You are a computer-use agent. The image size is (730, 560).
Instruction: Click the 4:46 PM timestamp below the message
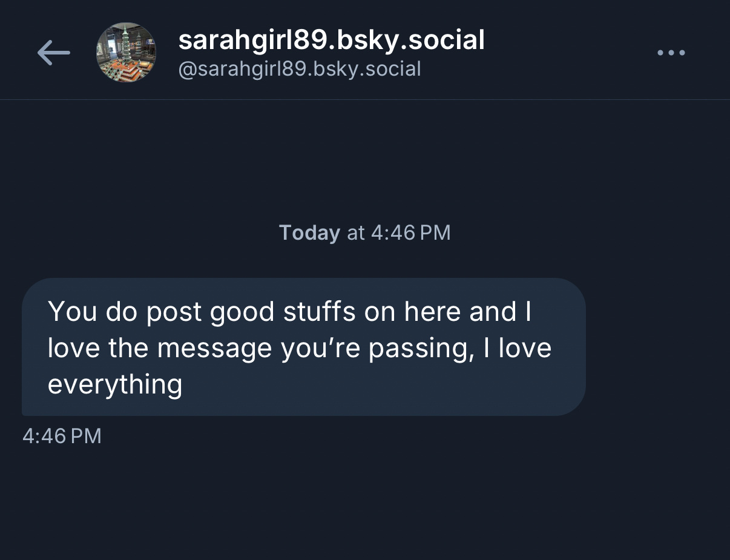(62, 436)
